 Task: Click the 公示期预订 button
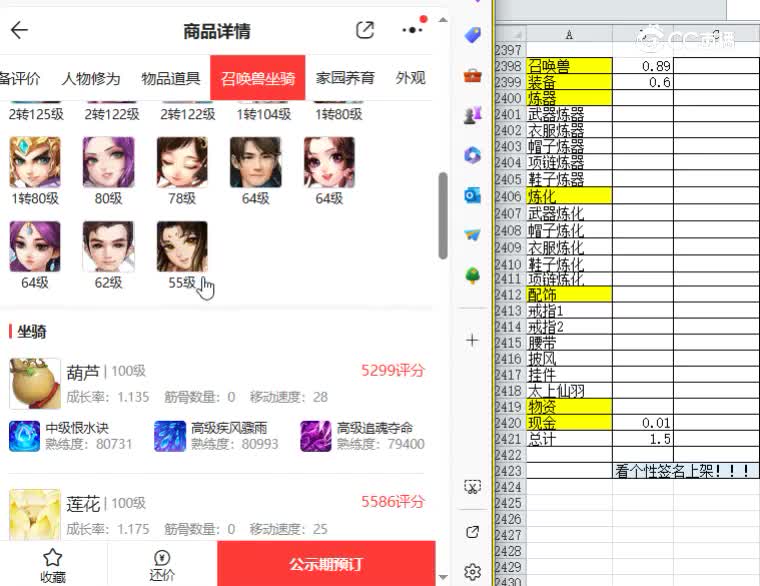[326, 563]
